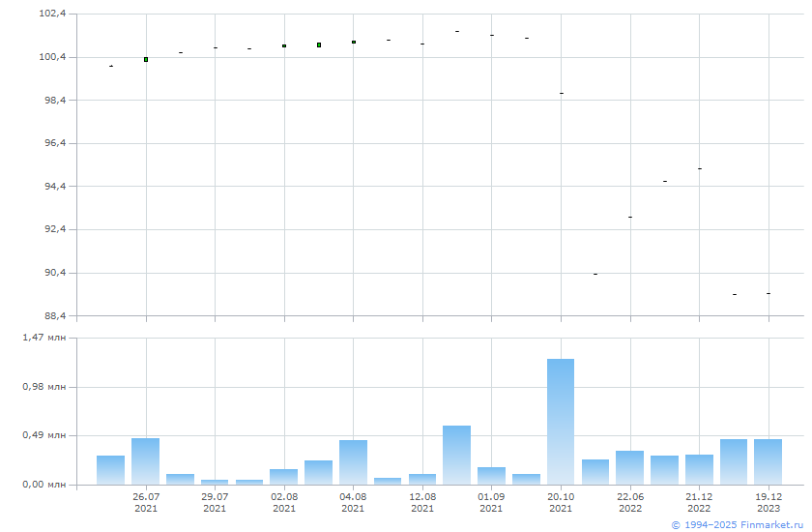
Task: Click the '88,4' price axis label
Action: [x=55, y=315]
